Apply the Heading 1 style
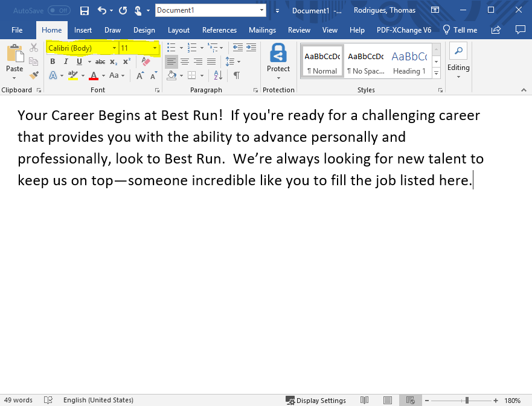Image resolution: width=532 pixels, height=406 pixels. [x=409, y=62]
